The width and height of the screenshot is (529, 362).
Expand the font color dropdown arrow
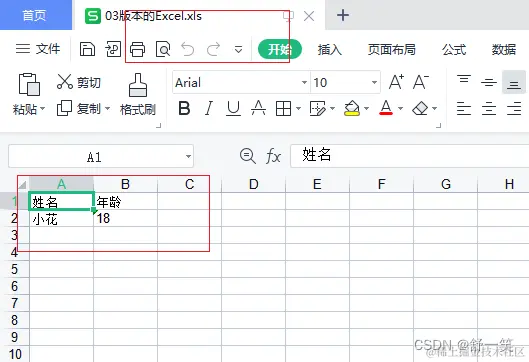coord(400,108)
